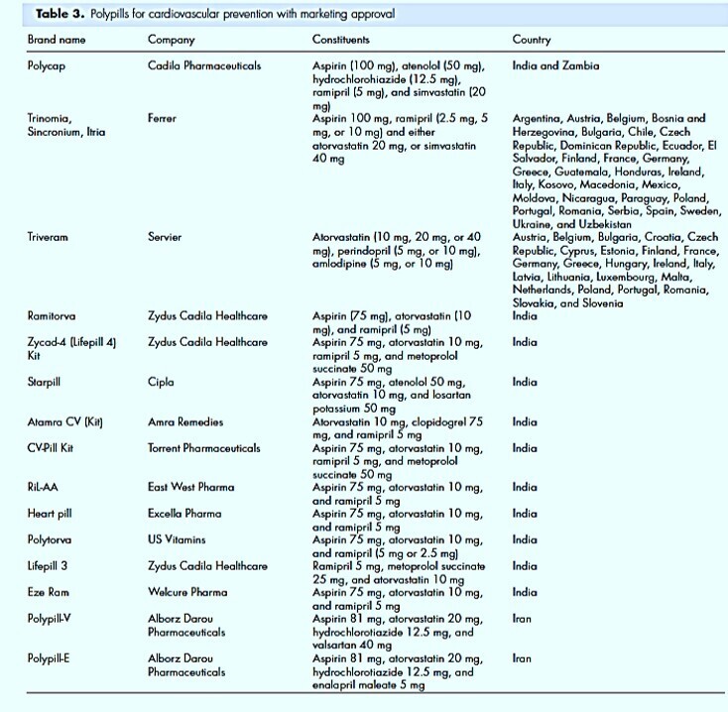728x712 pixels.
Task: Click 'Torrent Pharmaceuticals' company cell
Action: 204,448
